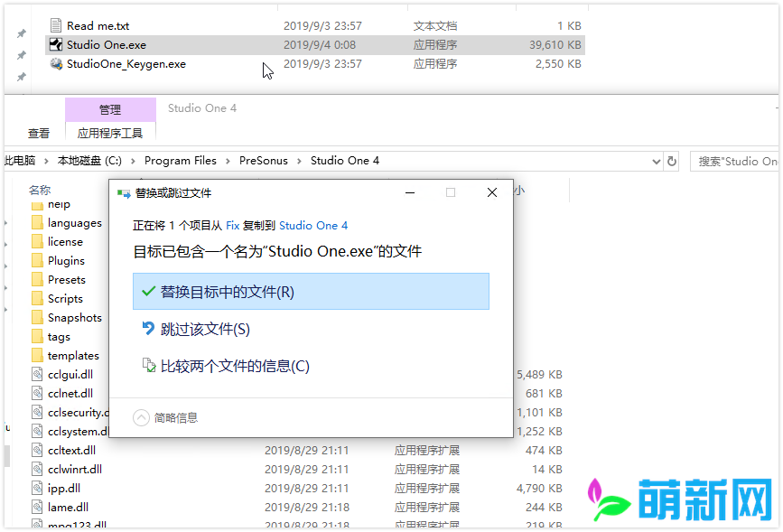Sort by 名称 column header
This screenshot has height=532, width=783.
40,190
